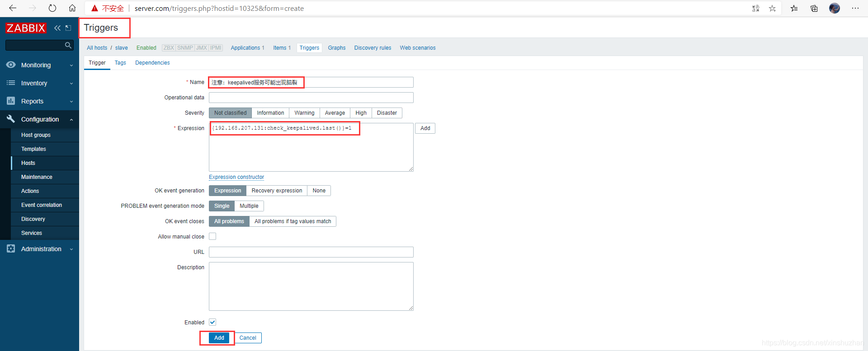Switch to the Dependencies tab
This screenshot has width=868, height=351.
click(152, 63)
